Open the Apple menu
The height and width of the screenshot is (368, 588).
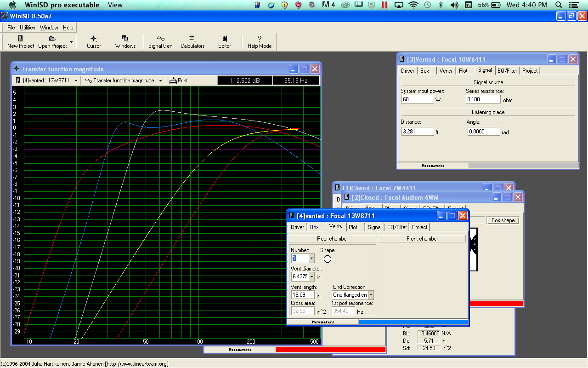(12, 5)
